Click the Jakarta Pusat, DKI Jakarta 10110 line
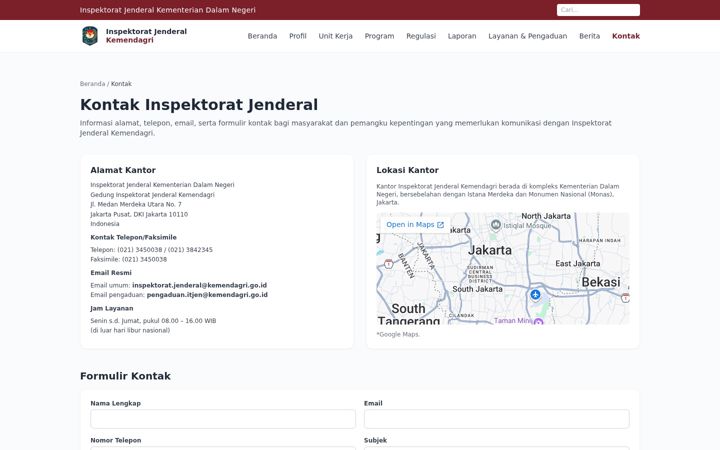This screenshot has width=720, height=450. [139, 214]
